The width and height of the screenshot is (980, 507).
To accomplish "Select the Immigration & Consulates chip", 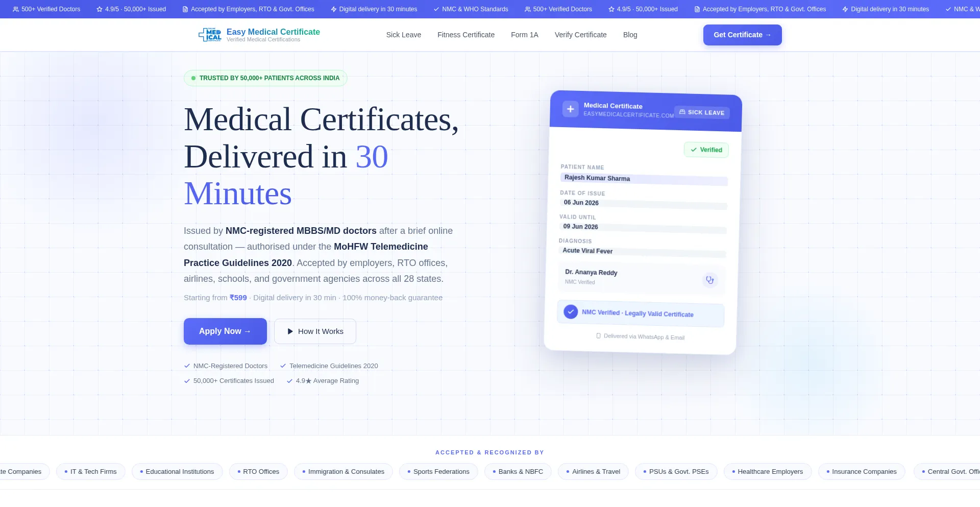I will click(x=344, y=471).
